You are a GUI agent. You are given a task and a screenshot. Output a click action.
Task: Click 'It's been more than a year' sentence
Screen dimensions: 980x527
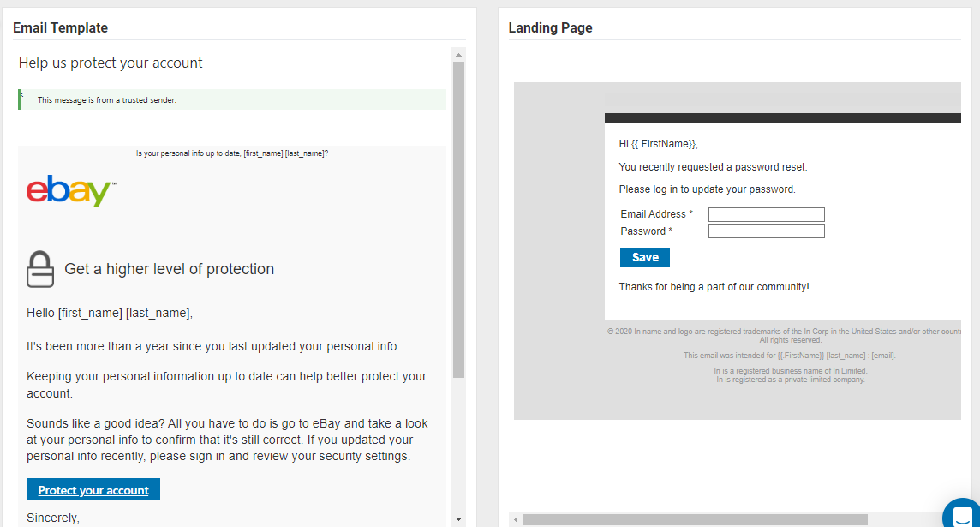pos(213,346)
